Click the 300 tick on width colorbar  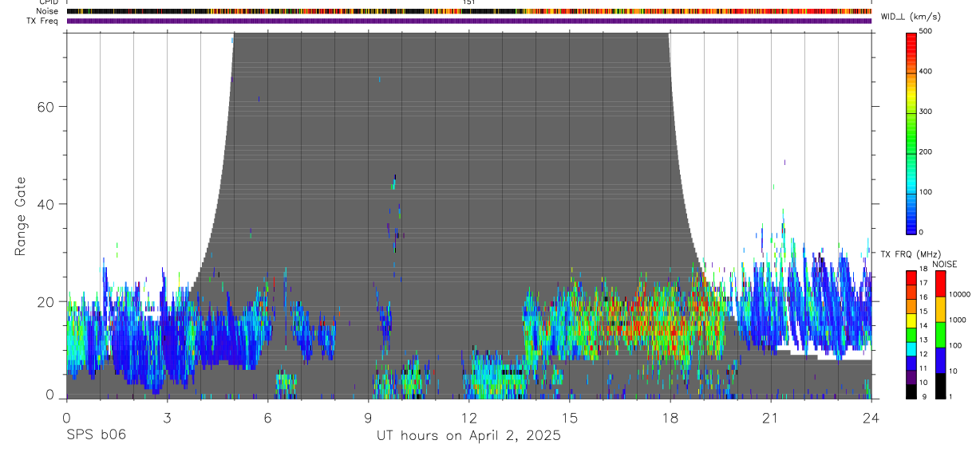click(926, 112)
